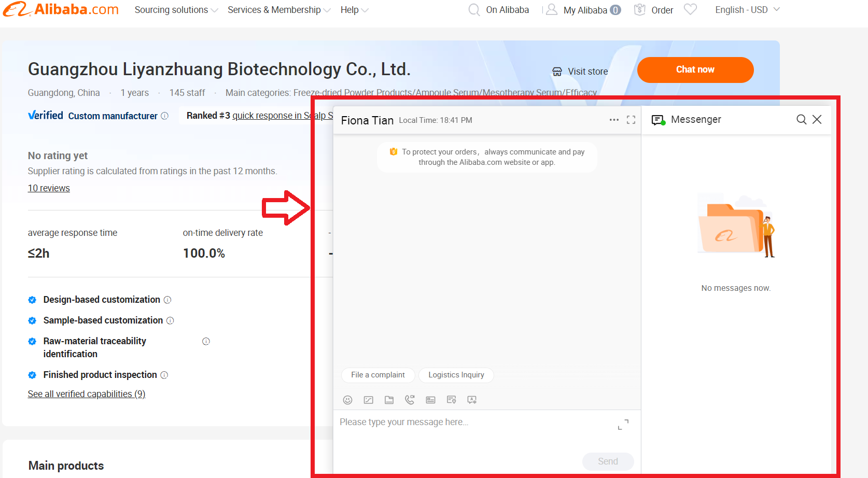
Task: Start a voice or video call
Action: tap(410, 400)
